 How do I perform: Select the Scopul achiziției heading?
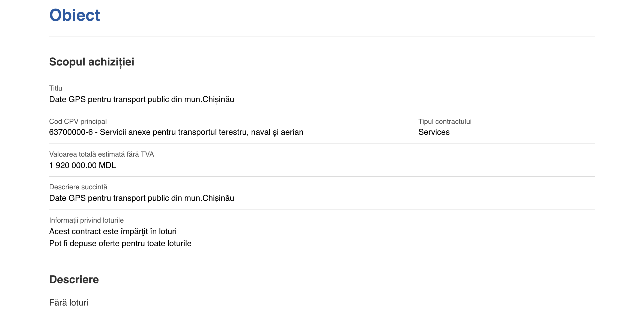pyautogui.click(x=92, y=62)
